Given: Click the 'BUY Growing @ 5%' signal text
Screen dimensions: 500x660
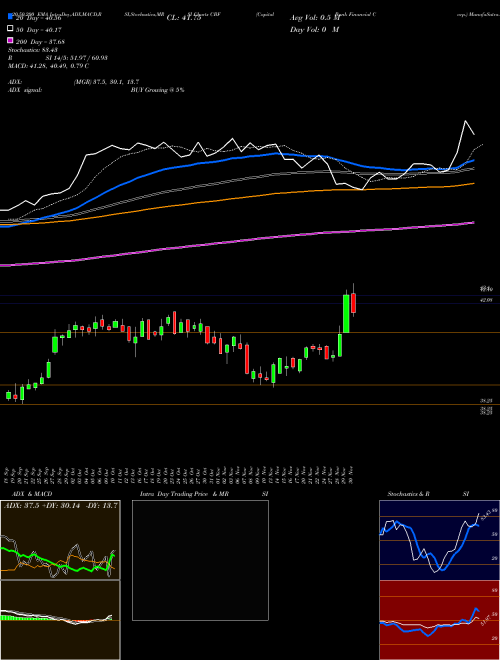Looking at the screenshot, I should pos(157,90).
